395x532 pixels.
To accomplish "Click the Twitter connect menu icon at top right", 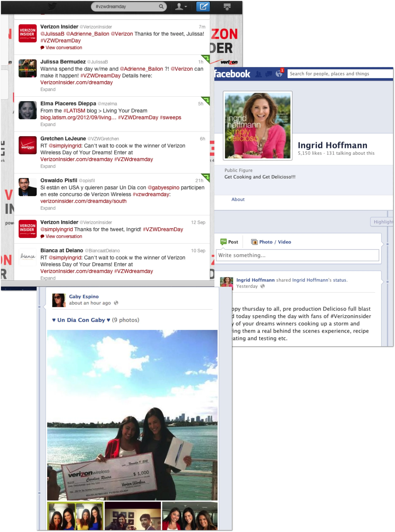I will click(x=227, y=7).
